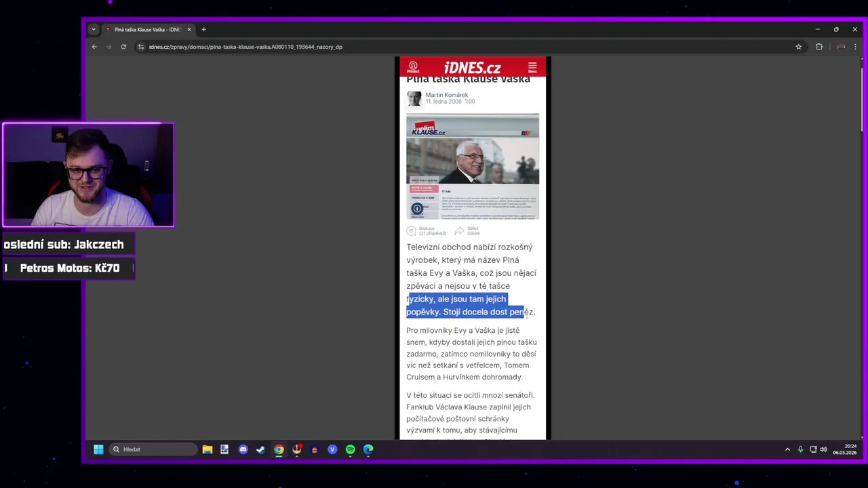The image size is (868, 488).
Task: Open the blue V app on taskbar
Action: pos(332,449)
